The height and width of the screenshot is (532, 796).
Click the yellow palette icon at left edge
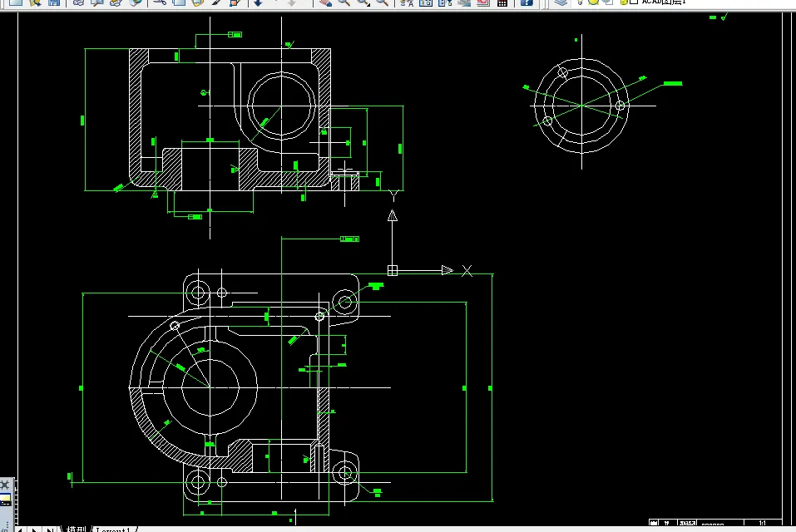pyautogui.click(x=5, y=500)
